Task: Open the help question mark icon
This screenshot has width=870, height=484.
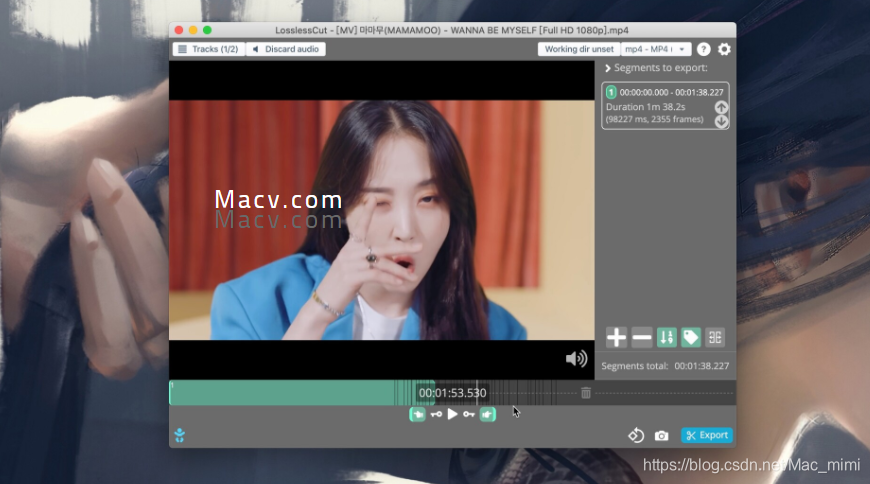Action: click(704, 49)
